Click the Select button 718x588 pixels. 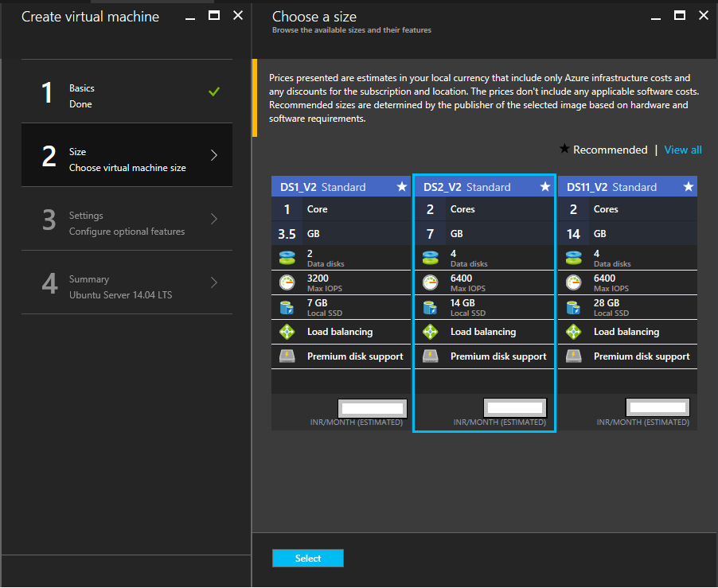coord(308,559)
